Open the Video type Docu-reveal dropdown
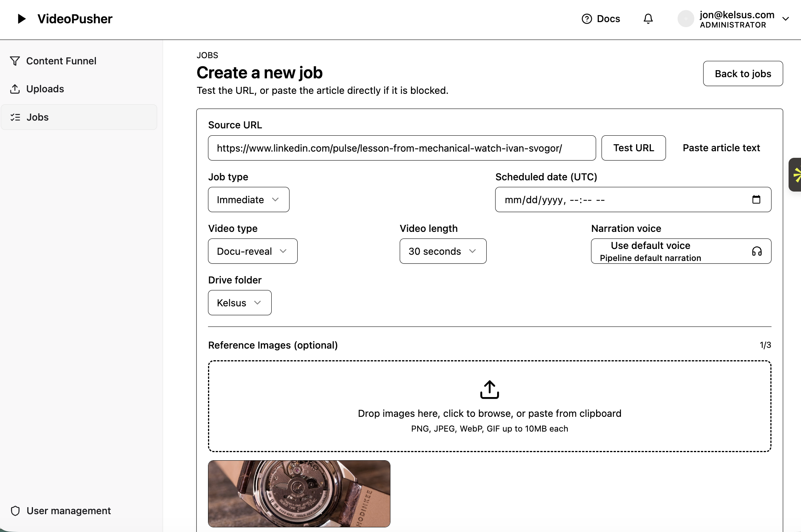 coord(253,251)
